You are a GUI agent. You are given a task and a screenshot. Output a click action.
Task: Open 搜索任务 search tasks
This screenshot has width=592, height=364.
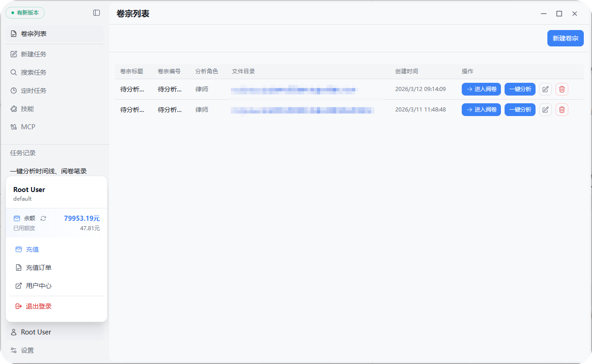click(x=33, y=72)
